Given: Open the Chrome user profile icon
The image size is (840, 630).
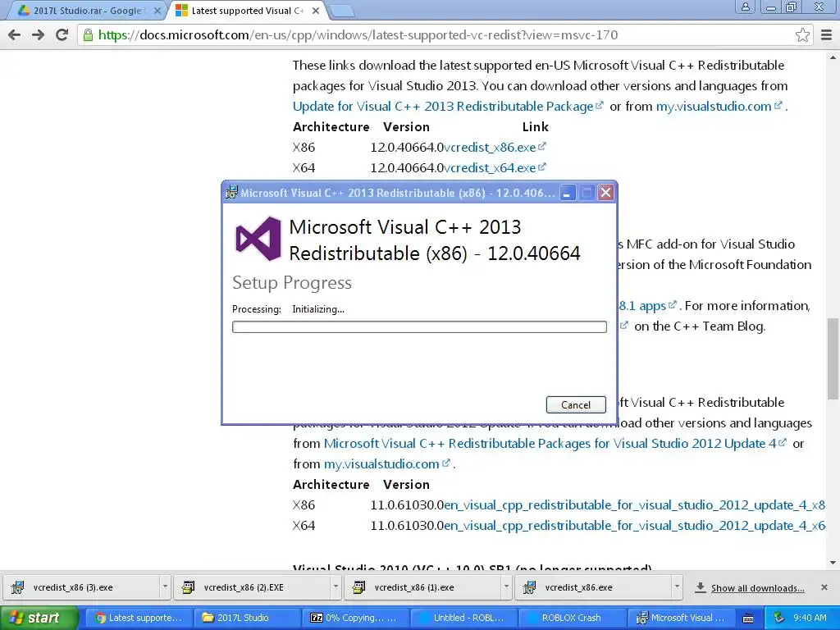Looking at the screenshot, I should pyautogui.click(x=745, y=7).
